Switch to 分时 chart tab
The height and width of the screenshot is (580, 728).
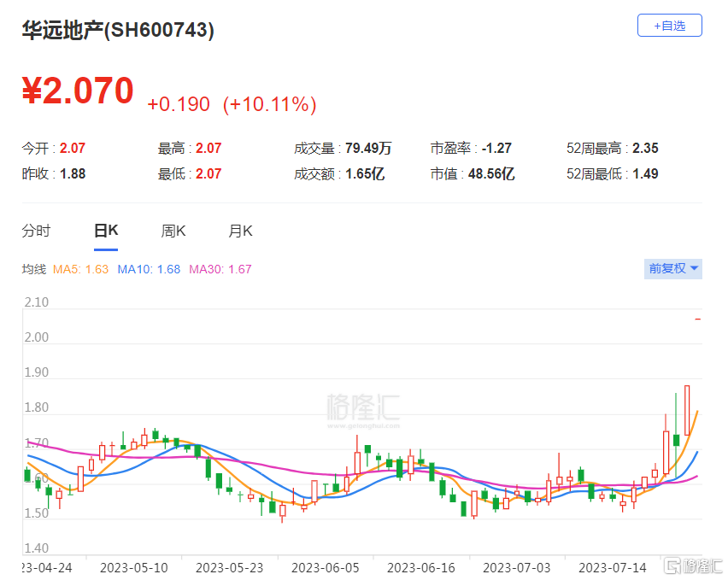36,231
